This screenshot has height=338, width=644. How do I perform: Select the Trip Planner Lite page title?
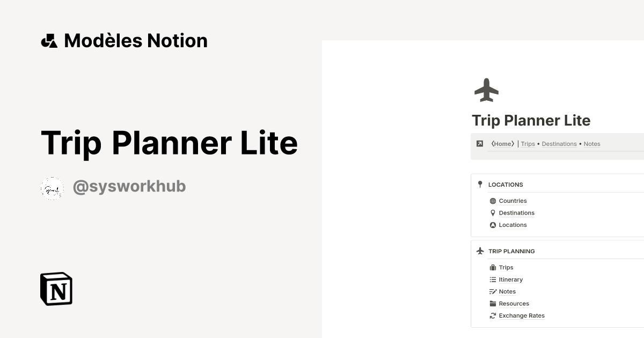[531, 121]
